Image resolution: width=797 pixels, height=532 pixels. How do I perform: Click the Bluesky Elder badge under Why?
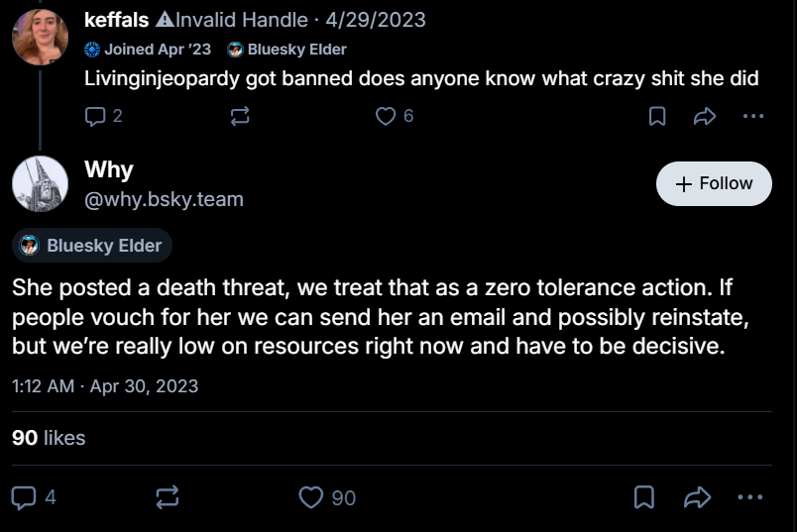[x=92, y=246]
